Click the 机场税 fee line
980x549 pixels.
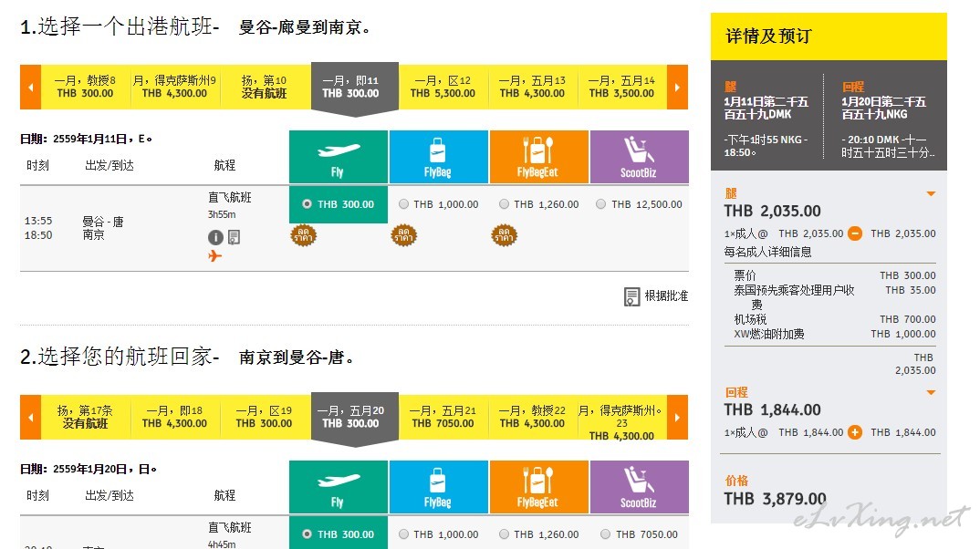pos(834,319)
